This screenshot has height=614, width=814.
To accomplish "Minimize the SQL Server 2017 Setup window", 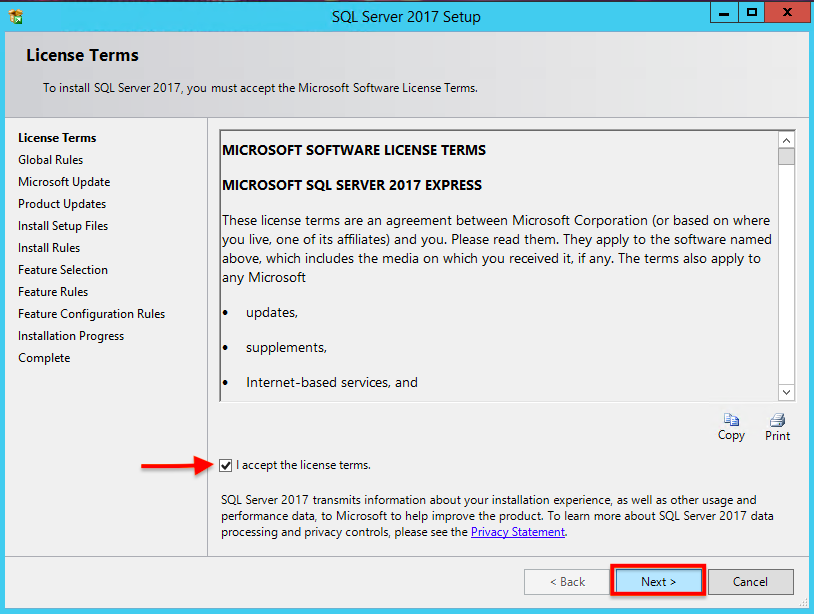I will [x=724, y=13].
